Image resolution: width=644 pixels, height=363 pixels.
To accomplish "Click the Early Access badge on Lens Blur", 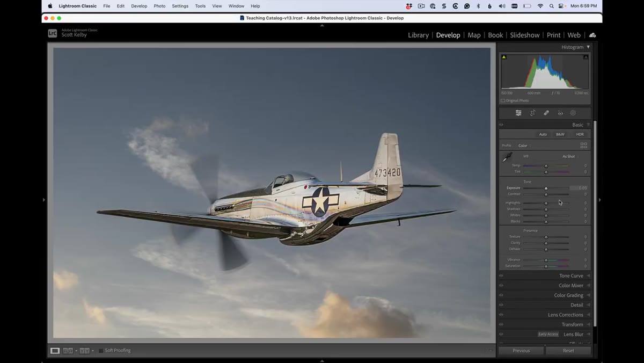I will click(x=548, y=334).
